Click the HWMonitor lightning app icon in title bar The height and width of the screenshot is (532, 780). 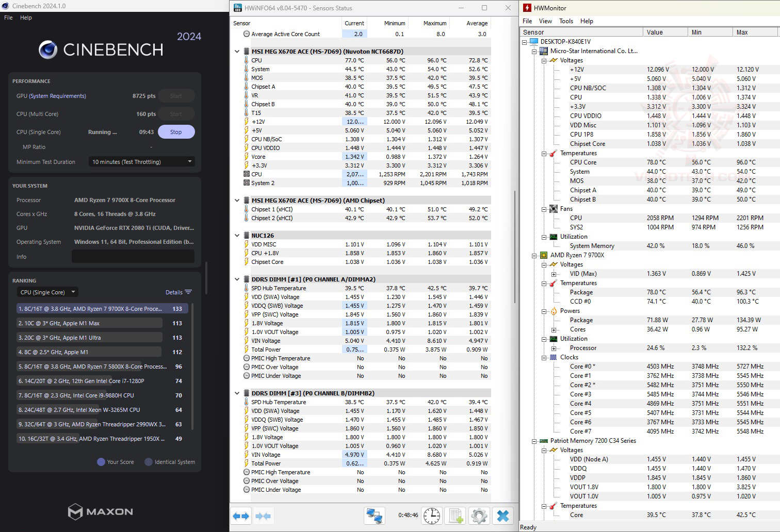[x=527, y=8]
